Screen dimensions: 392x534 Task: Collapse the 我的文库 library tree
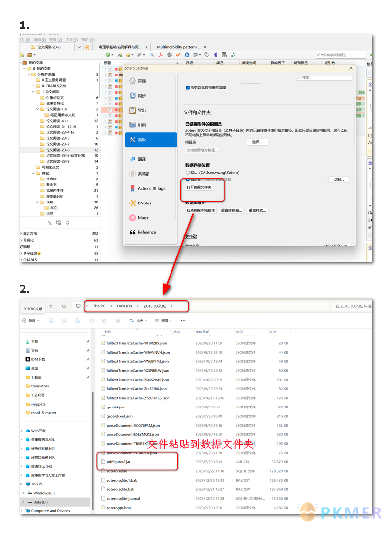[x=21, y=63]
